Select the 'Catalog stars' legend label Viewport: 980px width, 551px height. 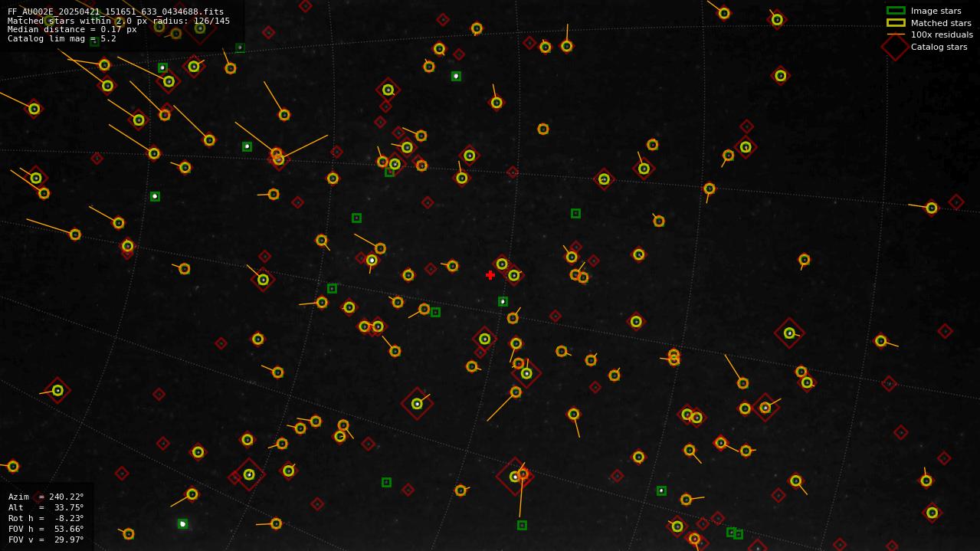tap(939, 47)
